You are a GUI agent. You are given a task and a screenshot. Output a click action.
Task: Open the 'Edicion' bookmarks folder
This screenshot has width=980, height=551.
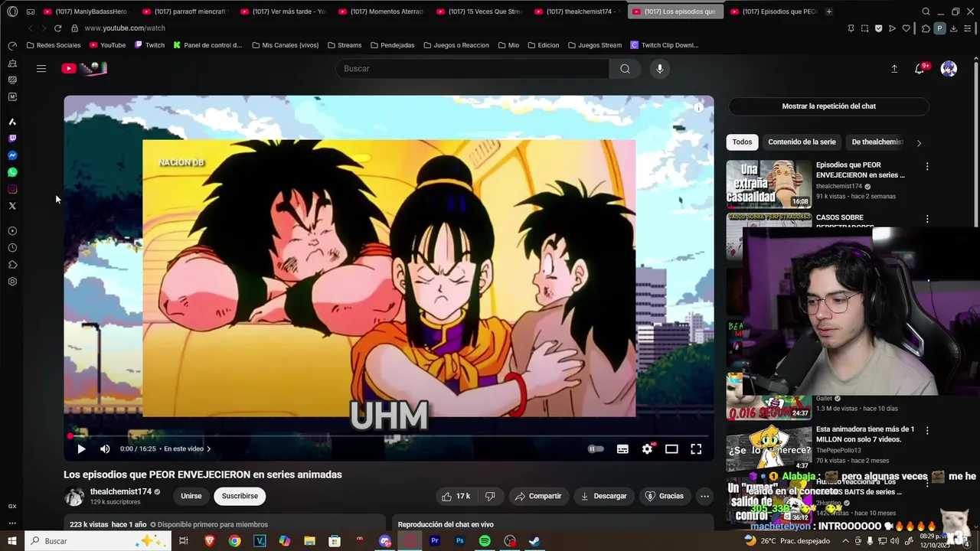tap(542, 45)
